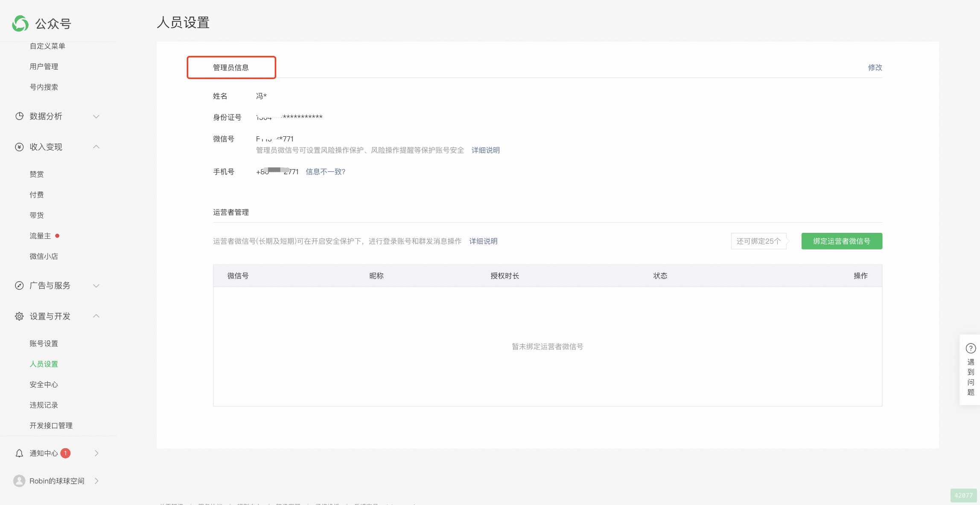Click the Robin的球球空间 avatar icon
The width and height of the screenshot is (980, 505).
click(x=19, y=481)
